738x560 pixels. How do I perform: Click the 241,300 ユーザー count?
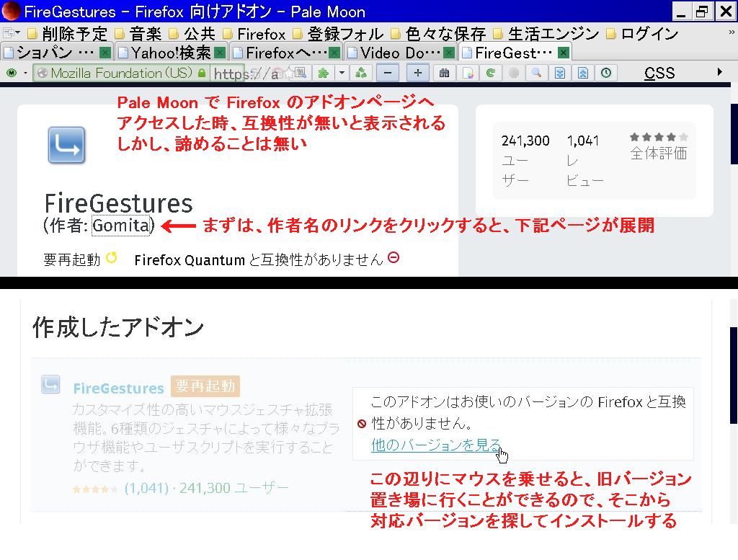[525, 160]
